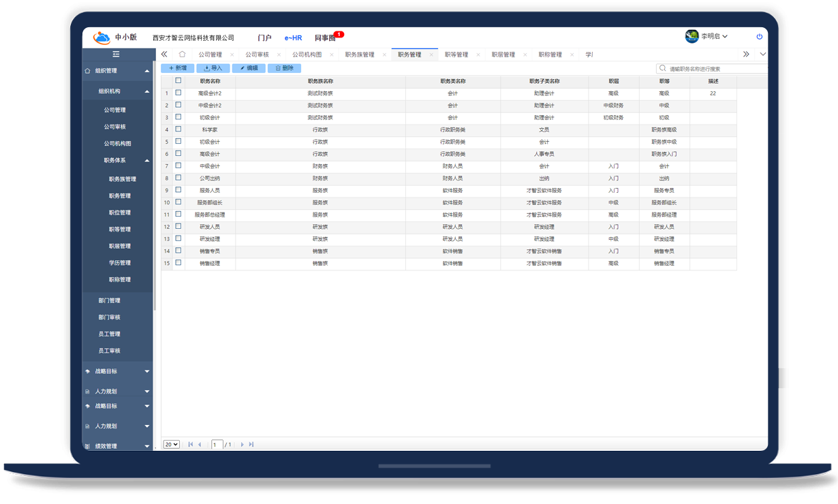
Task: Open the e~HR top menu
Action: pyautogui.click(x=293, y=38)
